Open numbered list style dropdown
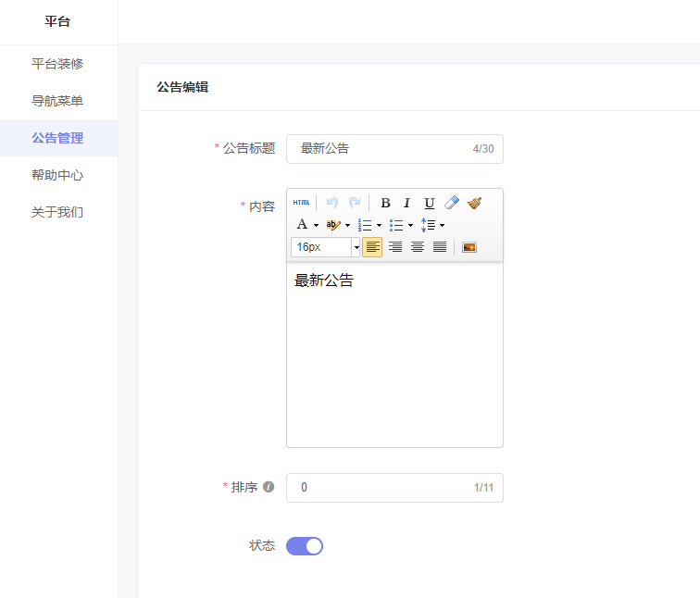This screenshot has width=700, height=598. pyautogui.click(x=379, y=225)
